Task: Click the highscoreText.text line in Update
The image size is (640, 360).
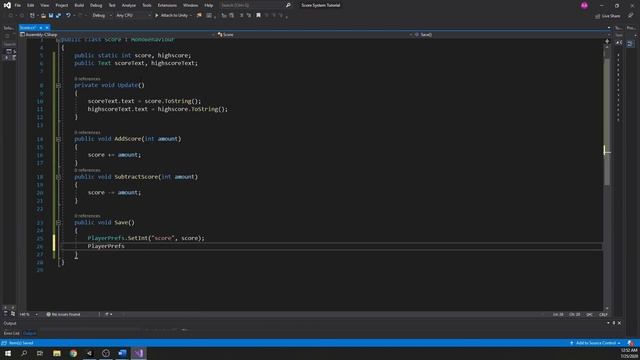Action: [x=158, y=109]
